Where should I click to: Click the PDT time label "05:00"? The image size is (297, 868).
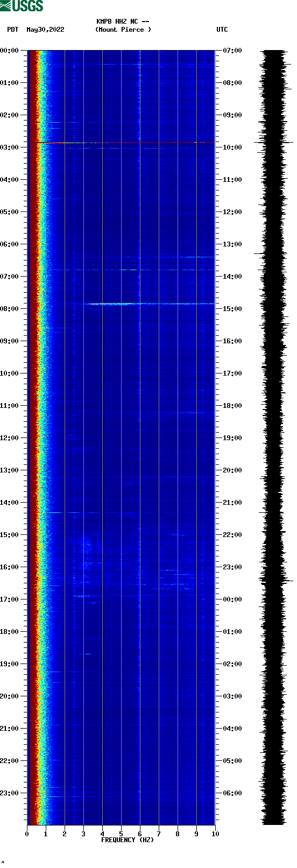point(10,212)
